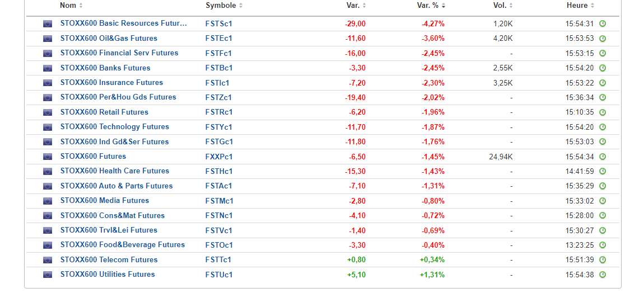Click the flag icon beside Technology Futures
Image resolution: width=644 pixels, height=293 pixels.
point(48,127)
